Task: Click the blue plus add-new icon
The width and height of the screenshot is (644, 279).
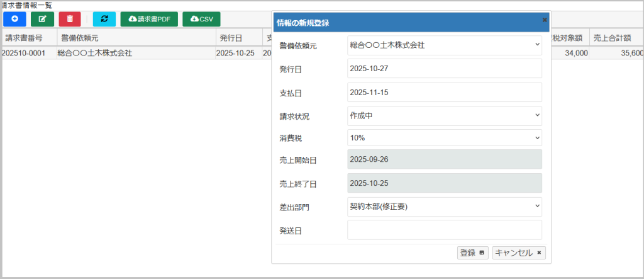Action: [x=14, y=19]
